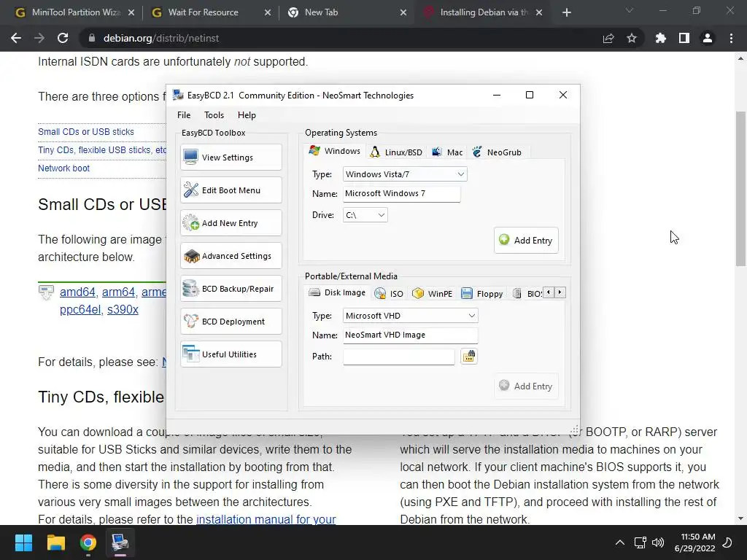Switch to the Mac tab
Screen dimensions: 747x560
click(447, 152)
